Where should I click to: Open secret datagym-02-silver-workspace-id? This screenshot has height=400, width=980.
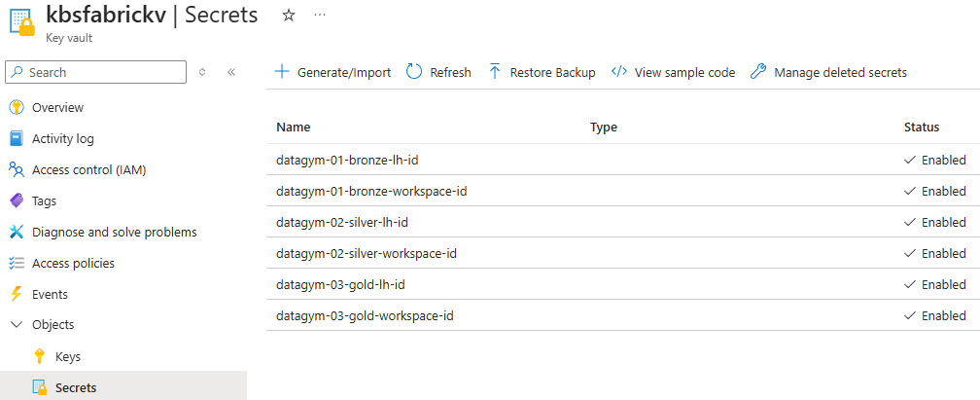point(367,253)
